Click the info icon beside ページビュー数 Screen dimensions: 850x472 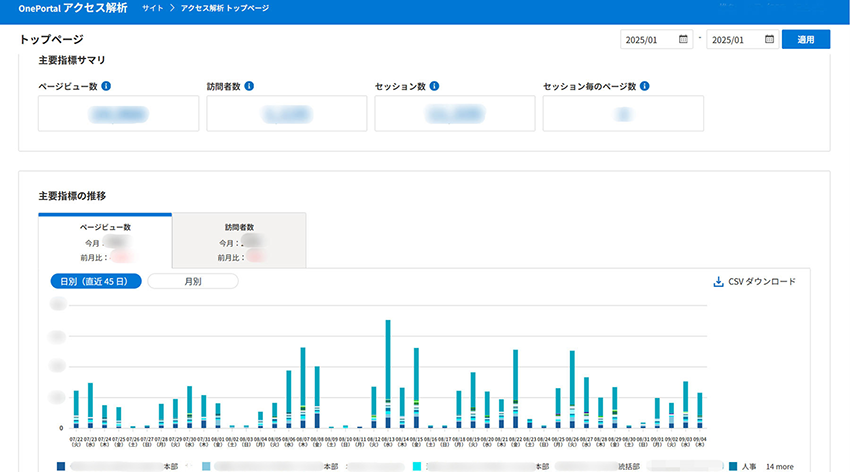106,86
